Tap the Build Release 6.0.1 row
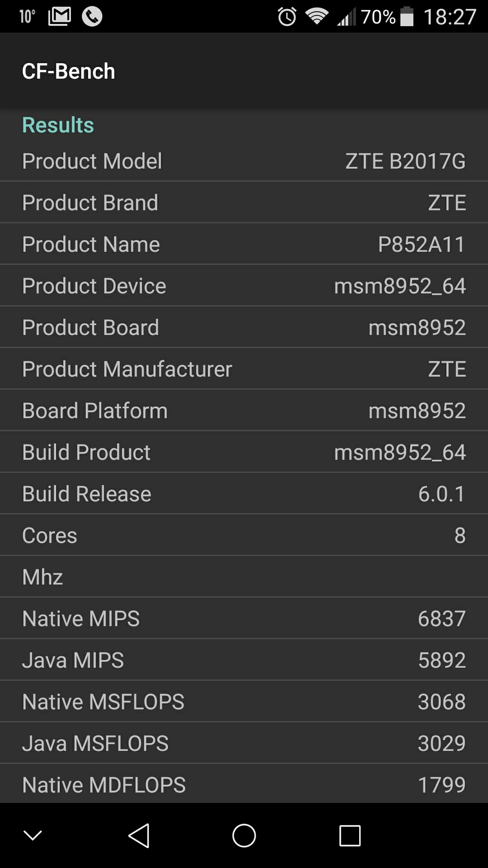Screen dimensions: 488x868 click(x=244, y=494)
